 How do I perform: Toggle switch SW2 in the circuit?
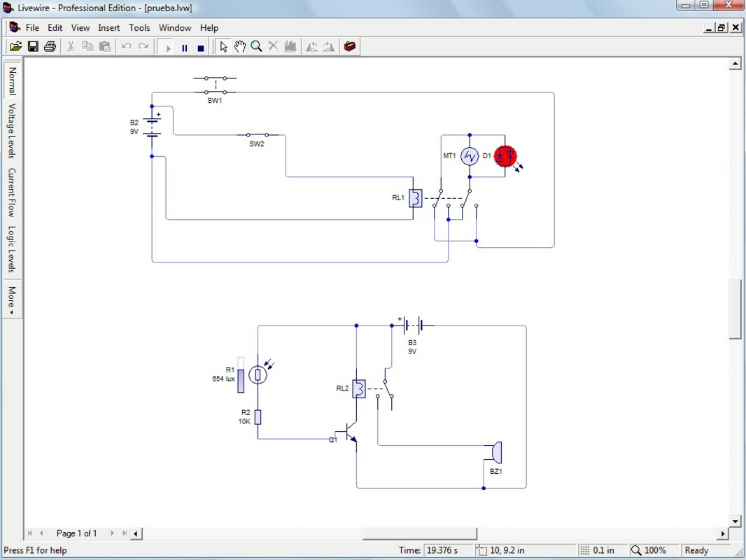pos(258,135)
